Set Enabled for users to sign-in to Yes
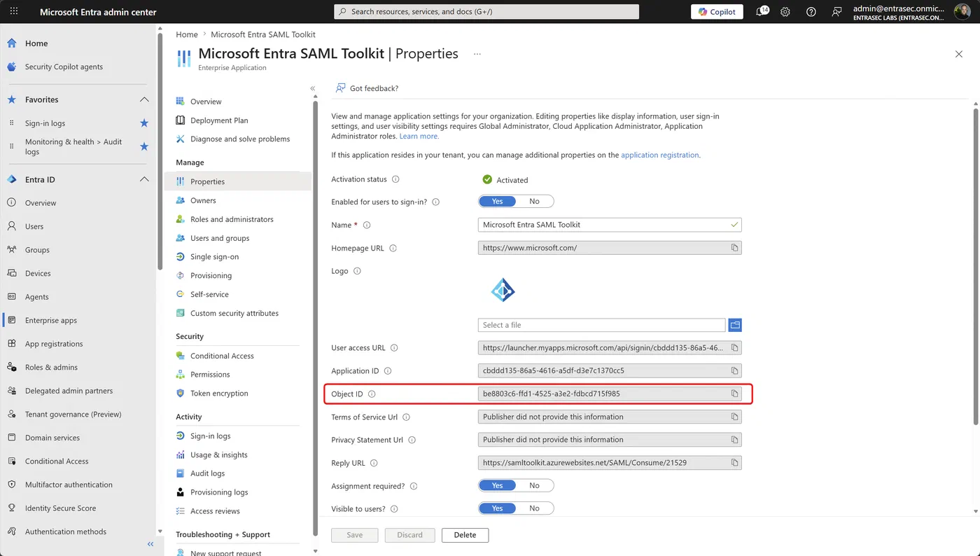The height and width of the screenshot is (556, 980). point(497,202)
